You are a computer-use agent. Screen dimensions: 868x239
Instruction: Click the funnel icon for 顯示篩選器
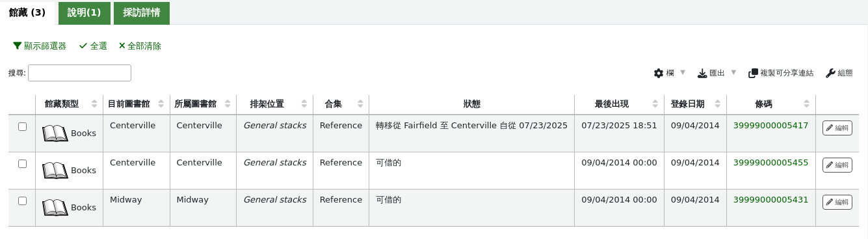pyautogui.click(x=17, y=46)
